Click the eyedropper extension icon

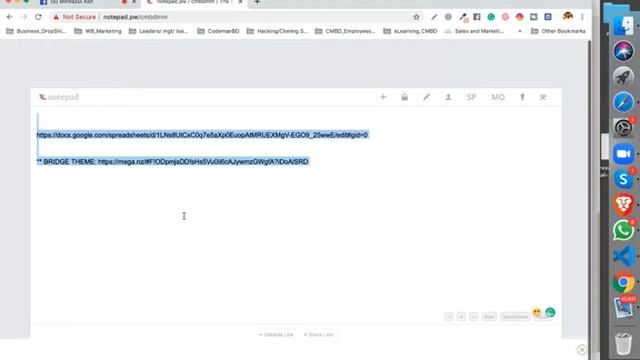[x=463, y=17]
